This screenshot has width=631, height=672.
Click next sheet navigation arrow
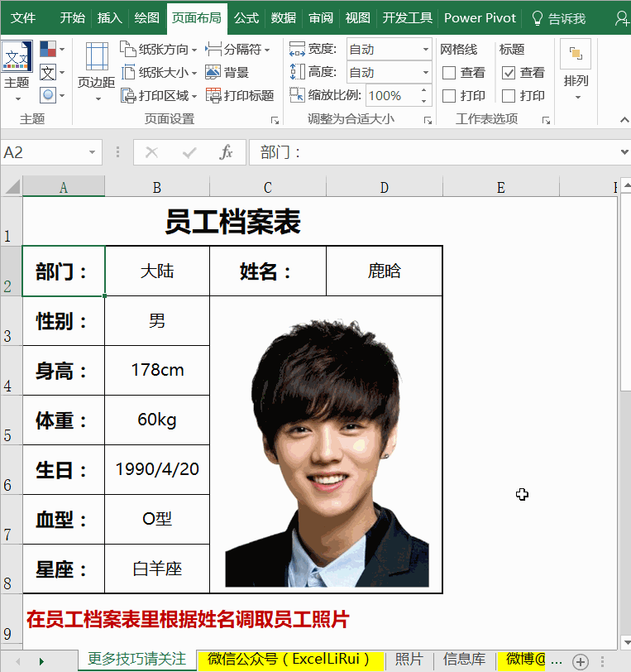click(x=41, y=661)
